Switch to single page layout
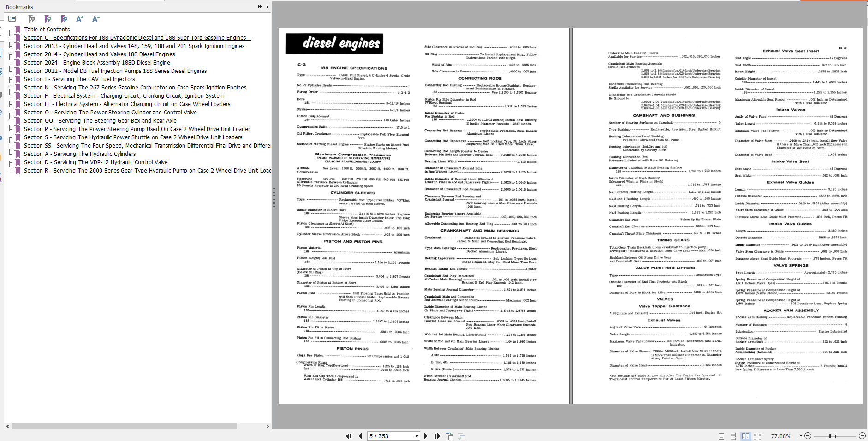868x441 pixels. pyautogui.click(x=722, y=436)
